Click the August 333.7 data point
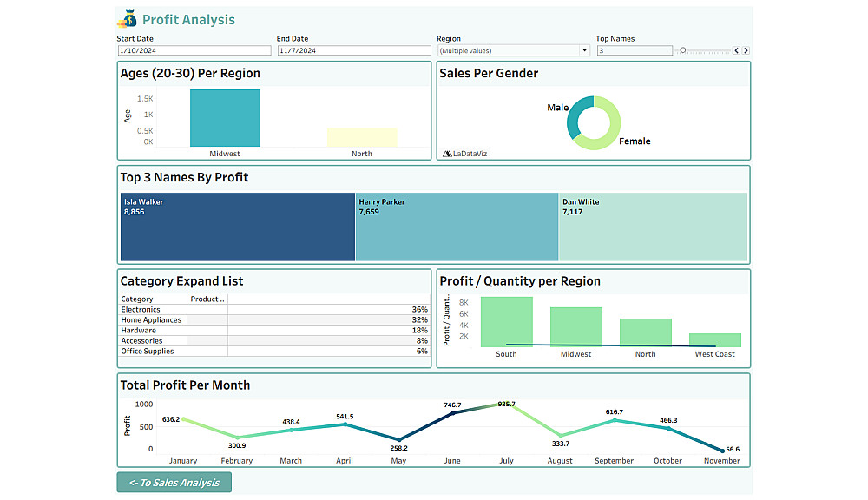Screen dimensions: 868x500 (x=561, y=436)
